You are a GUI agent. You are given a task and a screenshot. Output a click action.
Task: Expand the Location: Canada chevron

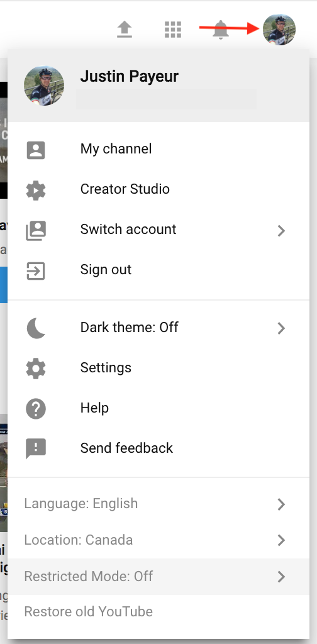[x=281, y=540]
